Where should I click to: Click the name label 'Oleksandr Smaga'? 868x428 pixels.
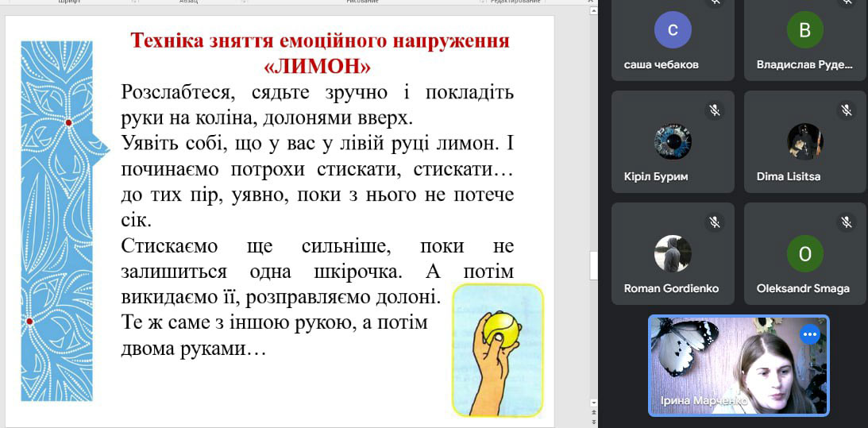[x=803, y=288]
